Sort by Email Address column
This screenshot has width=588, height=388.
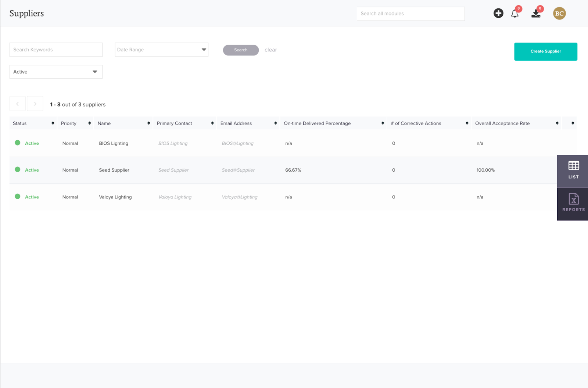pos(275,123)
